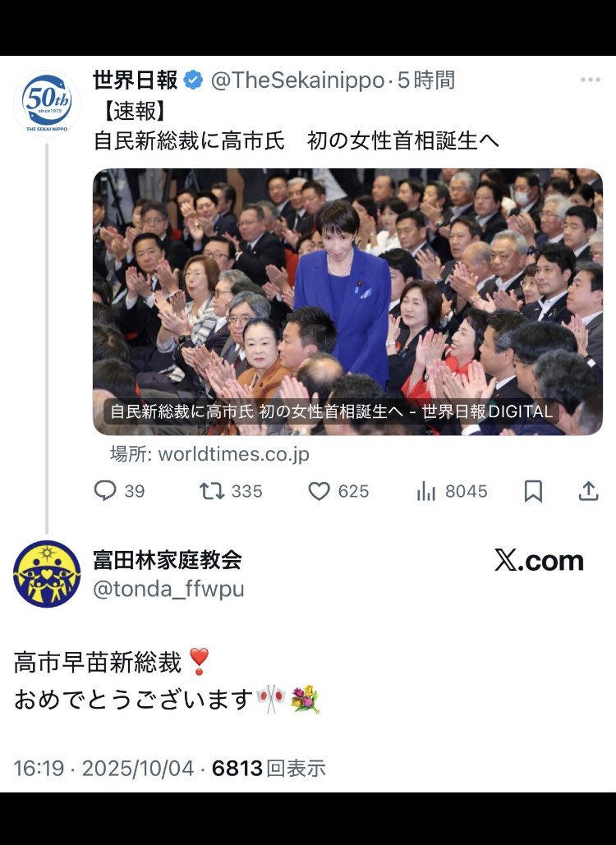Open the three-dot more options menu

[x=591, y=80]
